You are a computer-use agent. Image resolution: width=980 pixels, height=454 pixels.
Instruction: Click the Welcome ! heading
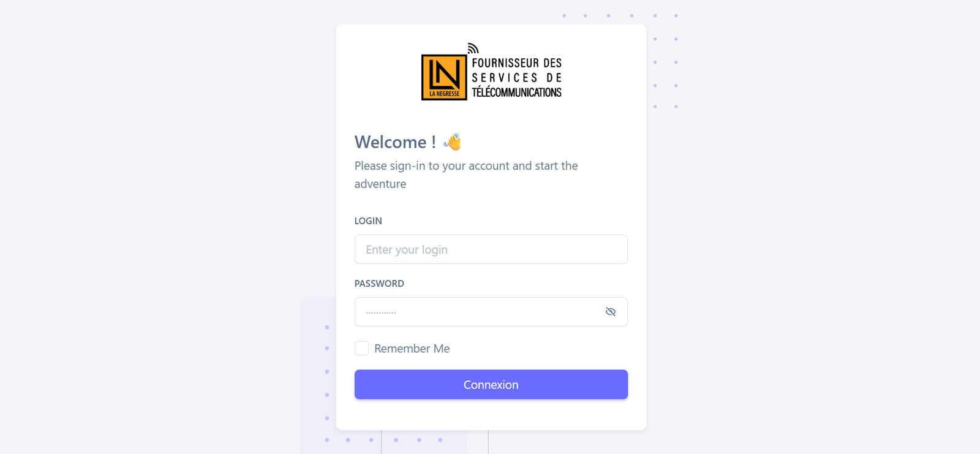pyautogui.click(x=395, y=142)
